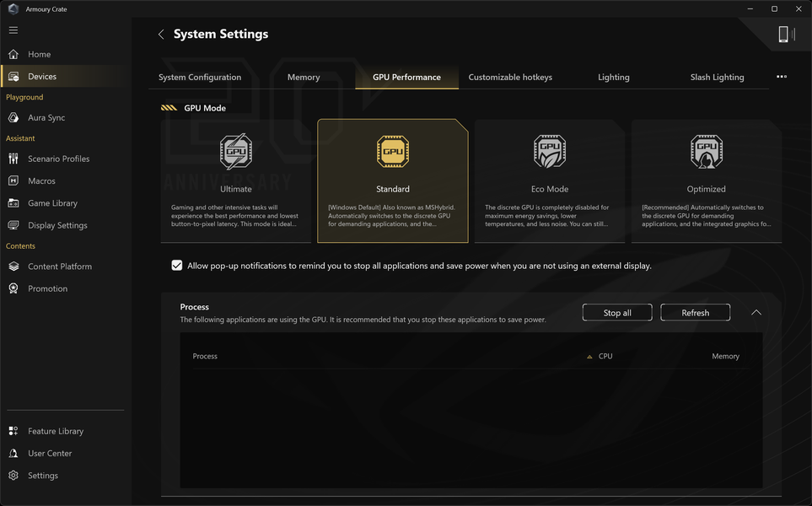
Task: Select the GPU Performance tab
Action: coord(406,78)
